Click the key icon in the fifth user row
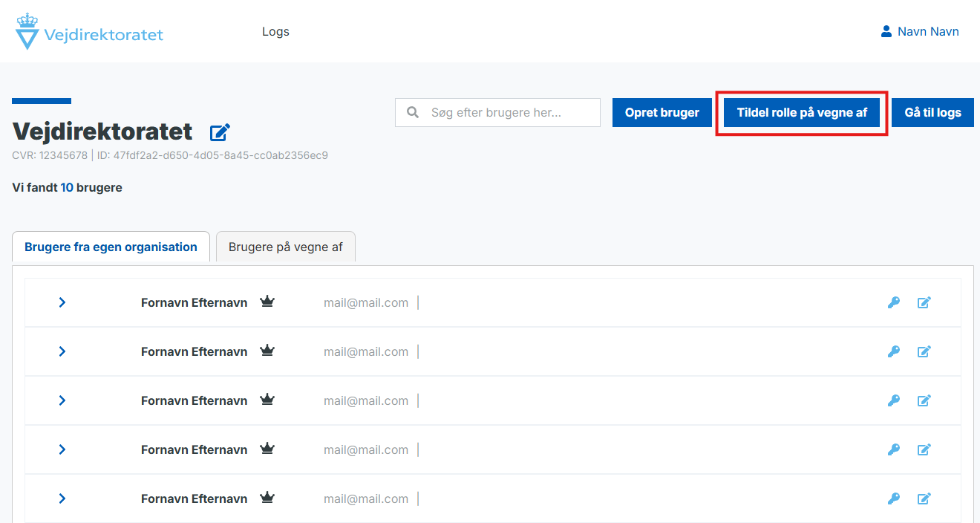The image size is (980, 523). (894, 498)
